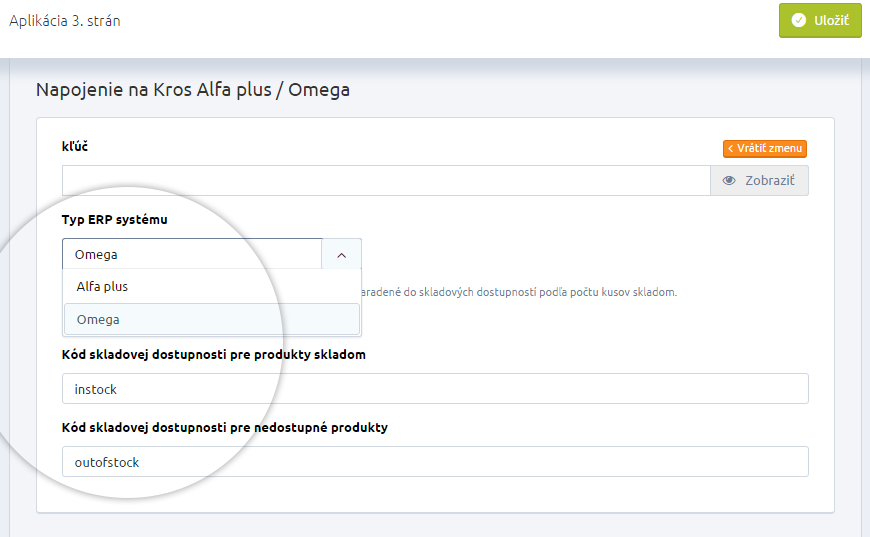Collapse the ERP type list with the up chevron
Viewport: 870px width, 537px height.
[x=342, y=255]
